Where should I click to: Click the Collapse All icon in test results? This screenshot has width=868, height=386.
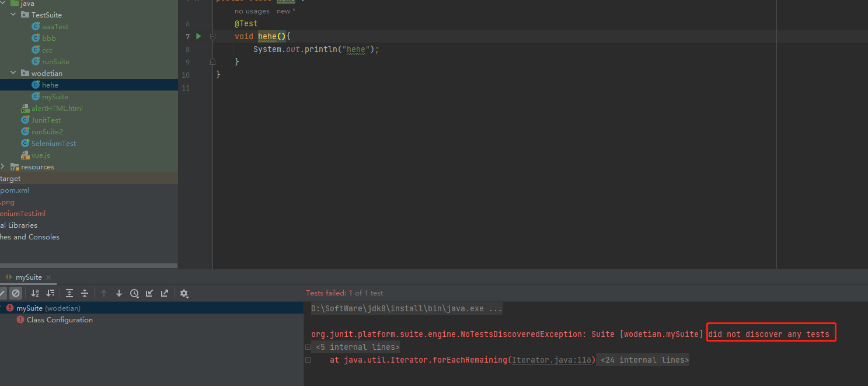(85, 293)
